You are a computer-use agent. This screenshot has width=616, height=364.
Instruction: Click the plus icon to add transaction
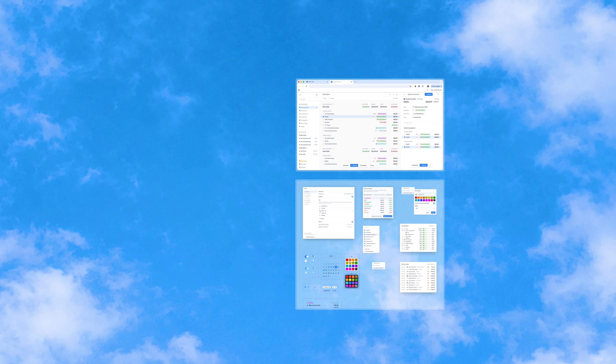(x=393, y=94)
